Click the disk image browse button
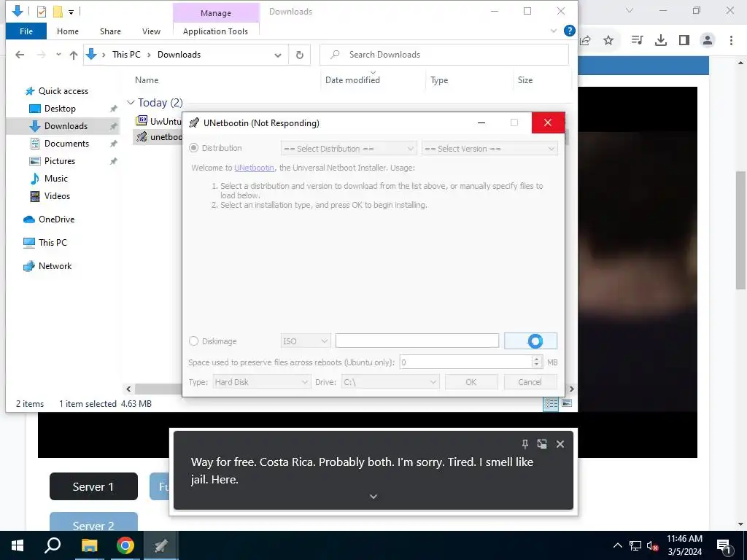The height and width of the screenshot is (560, 747). [530, 341]
